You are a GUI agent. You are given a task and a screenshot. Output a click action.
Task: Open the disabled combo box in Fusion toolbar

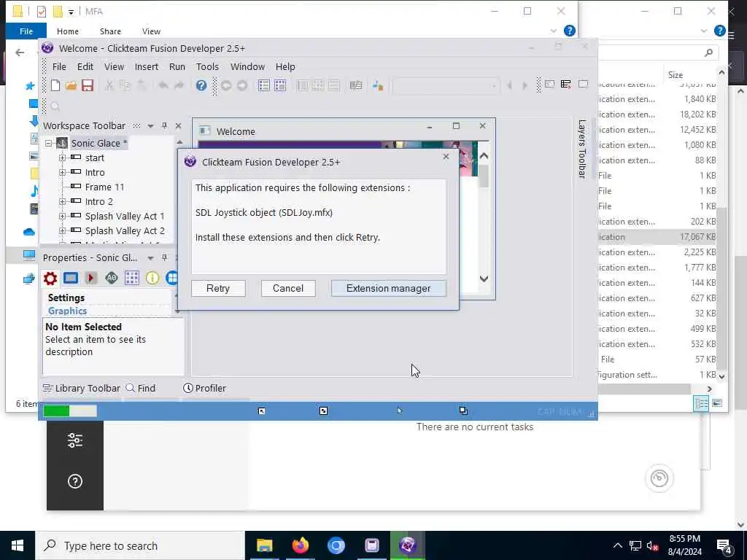tap(446, 86)
